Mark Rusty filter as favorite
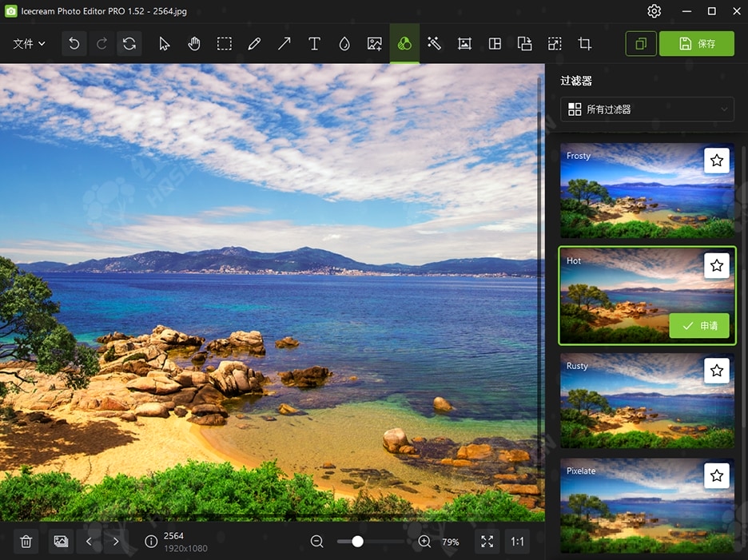Image resolution: width=748 pixels, height=560 pixels. pos(716,371)
